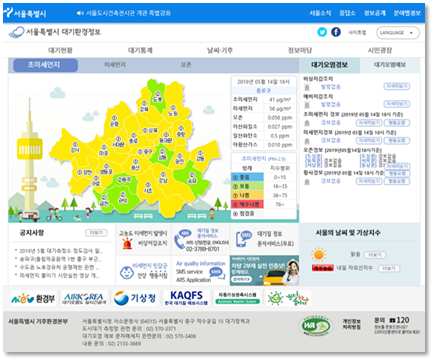The image size is (436, 363).
Task: Click the Seoul air environment cloud logo
Action: click(x=16, y=32)
